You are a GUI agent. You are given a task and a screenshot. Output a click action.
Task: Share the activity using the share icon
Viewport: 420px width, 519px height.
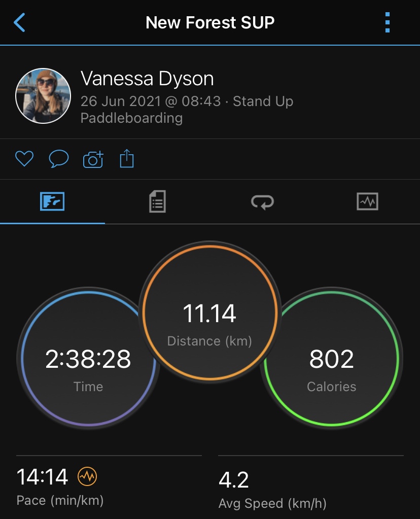126,159
